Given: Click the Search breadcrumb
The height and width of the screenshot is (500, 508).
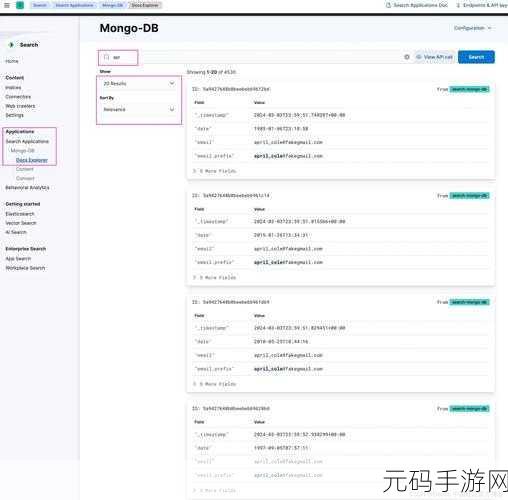Looking at the screenshot, I should [40, 5].
